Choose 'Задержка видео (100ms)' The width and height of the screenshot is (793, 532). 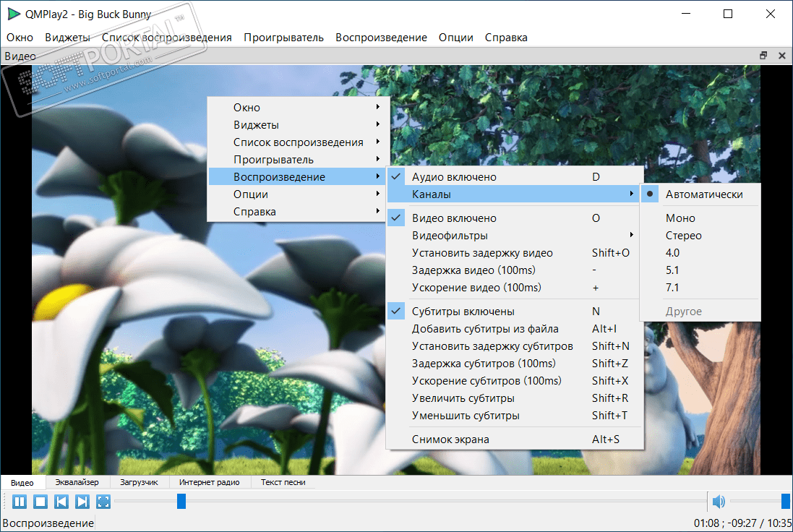(x=515, y=270)
